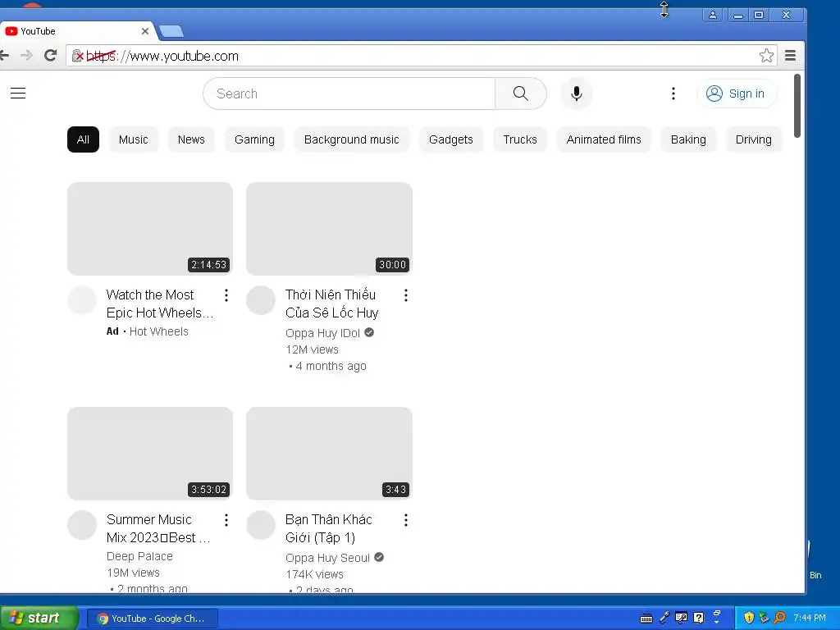Screen dimensions: 840x630
Task: Click the 19M views text
Action: click(133, 573)
